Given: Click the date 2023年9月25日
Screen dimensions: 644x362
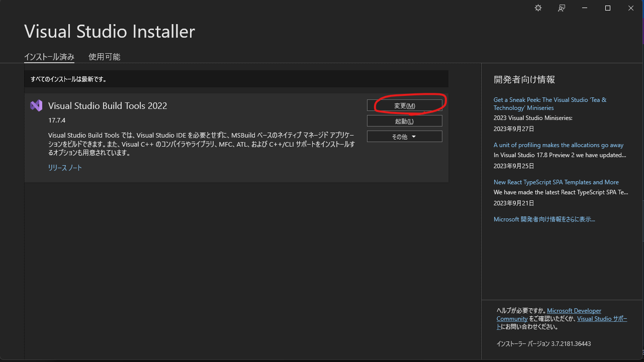Looking at the screenshot, I should point(514,166).
